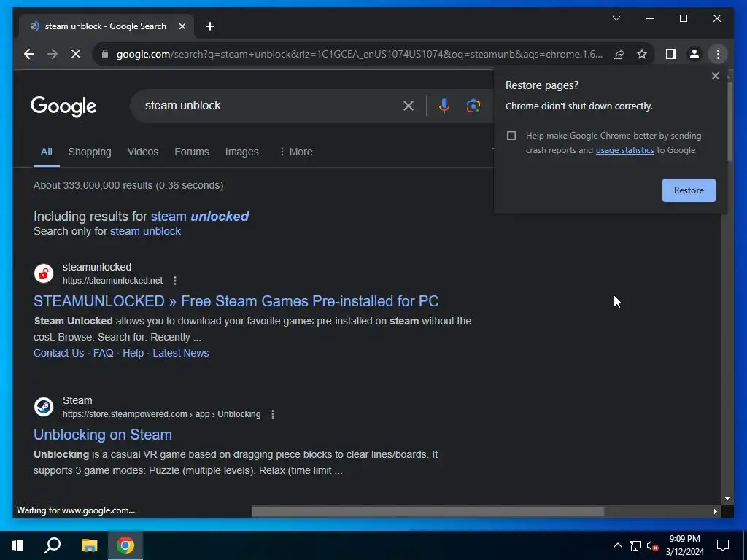Open the Chrome side panel icon
This screenshot has width=747, height=560.
[671, 54]
